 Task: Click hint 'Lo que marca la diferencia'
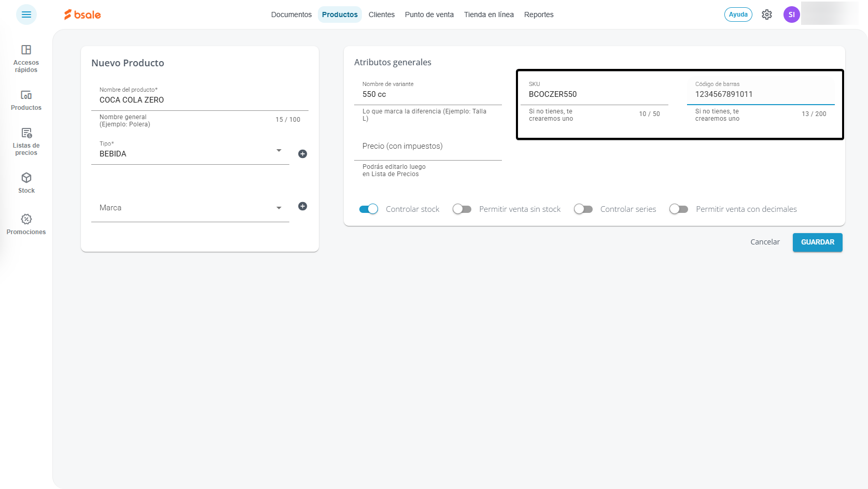(x=424, y=115)
